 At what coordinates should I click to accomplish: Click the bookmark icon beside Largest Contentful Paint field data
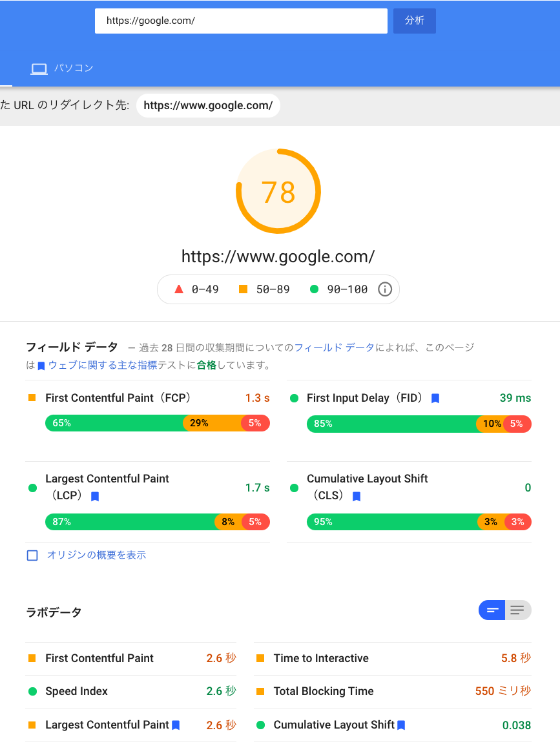click(x=94, y=496)
